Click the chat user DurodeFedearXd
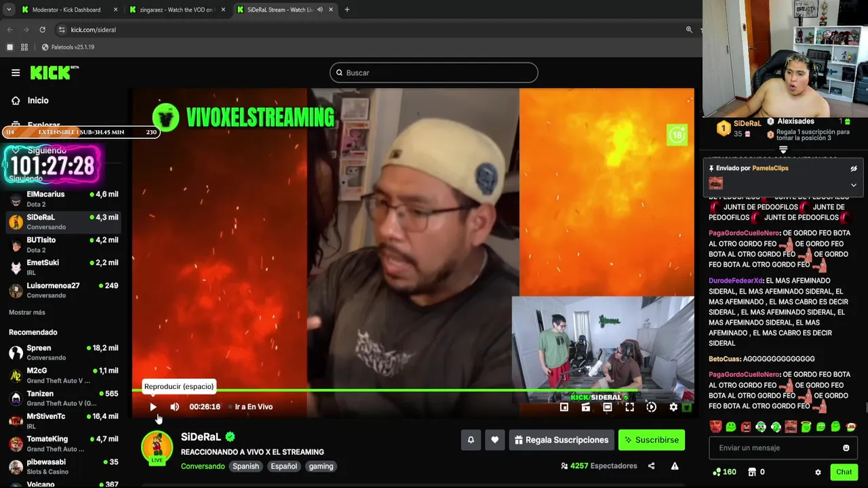 coord(736,281)
